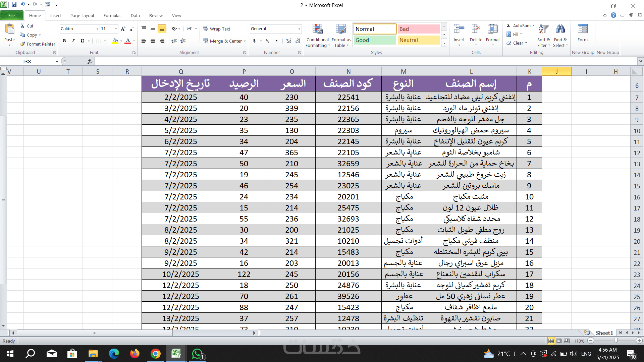The image size is (644, 362).
Task: Open the General number format dropdown
Action: [299, 29]
